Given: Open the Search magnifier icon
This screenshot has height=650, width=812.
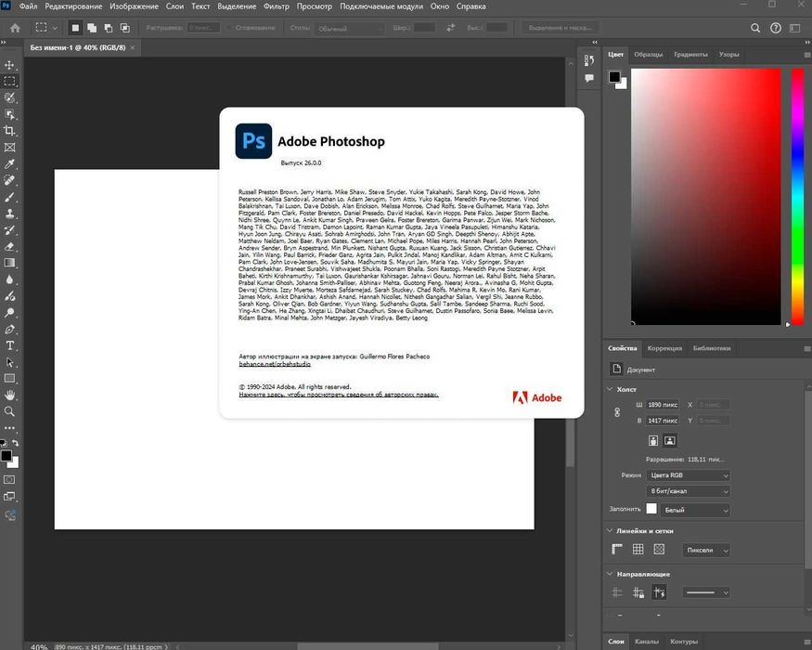Looking at the screenshot, I should 755,28.
